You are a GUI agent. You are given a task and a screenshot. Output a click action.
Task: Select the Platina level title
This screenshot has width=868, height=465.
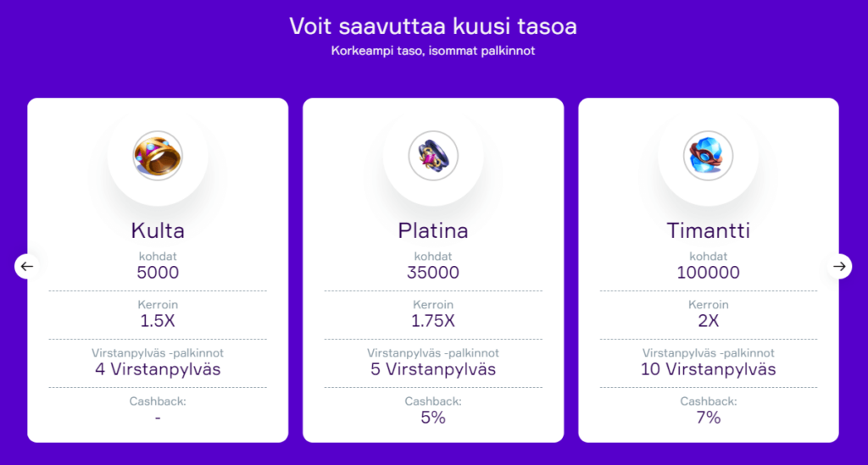click(x=433, y=230)
